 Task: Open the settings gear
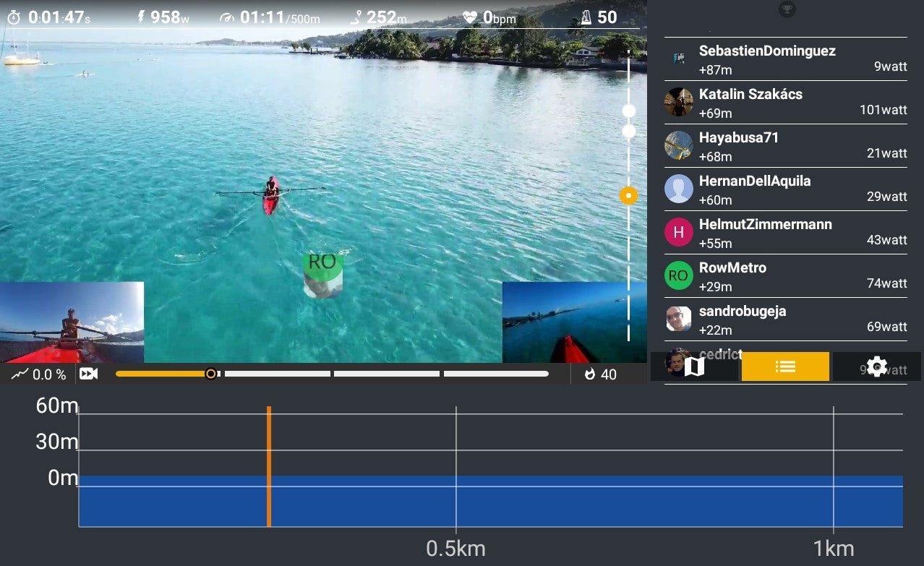click(x=876, y=366)
